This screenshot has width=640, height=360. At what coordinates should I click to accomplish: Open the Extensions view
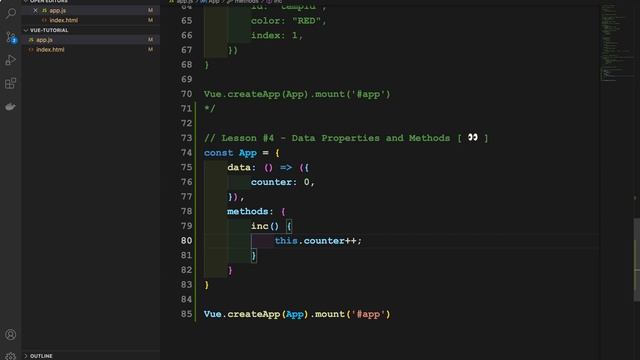coord(11,83)
